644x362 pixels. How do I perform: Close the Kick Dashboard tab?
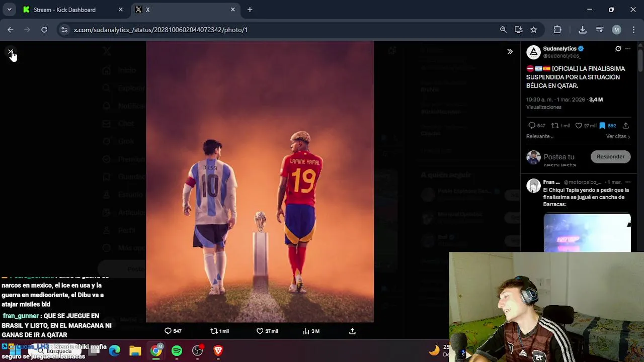[120, 10]
